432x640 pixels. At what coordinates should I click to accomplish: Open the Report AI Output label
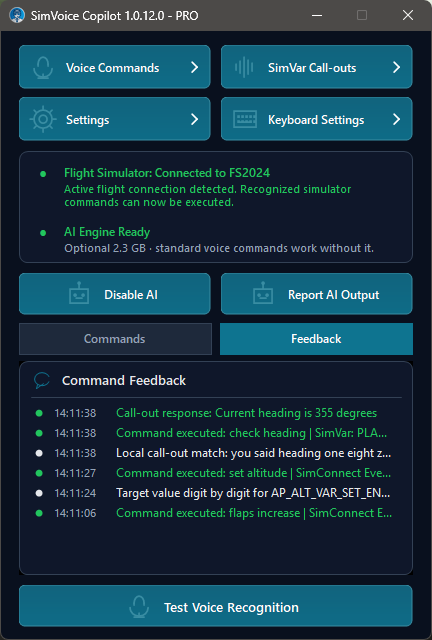pos(334,295)
